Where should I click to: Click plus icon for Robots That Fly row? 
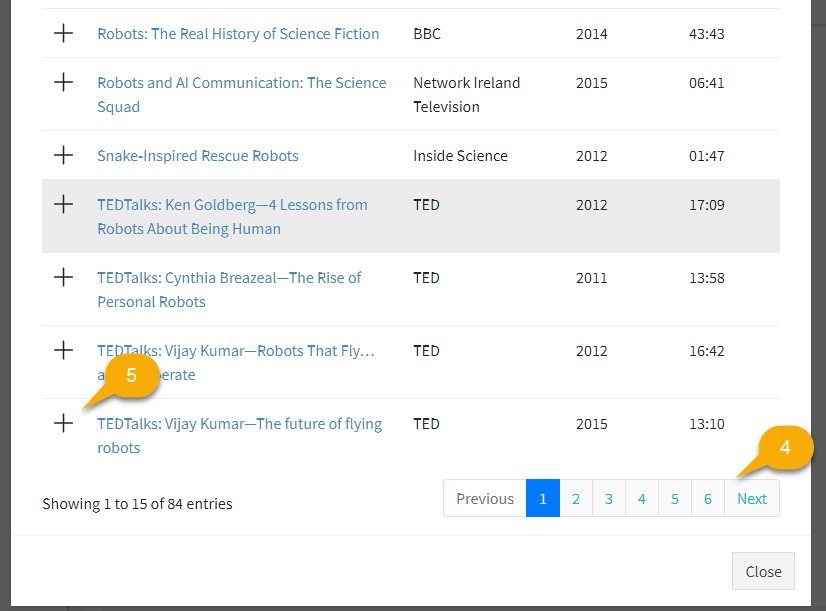(x=63, y=350)
